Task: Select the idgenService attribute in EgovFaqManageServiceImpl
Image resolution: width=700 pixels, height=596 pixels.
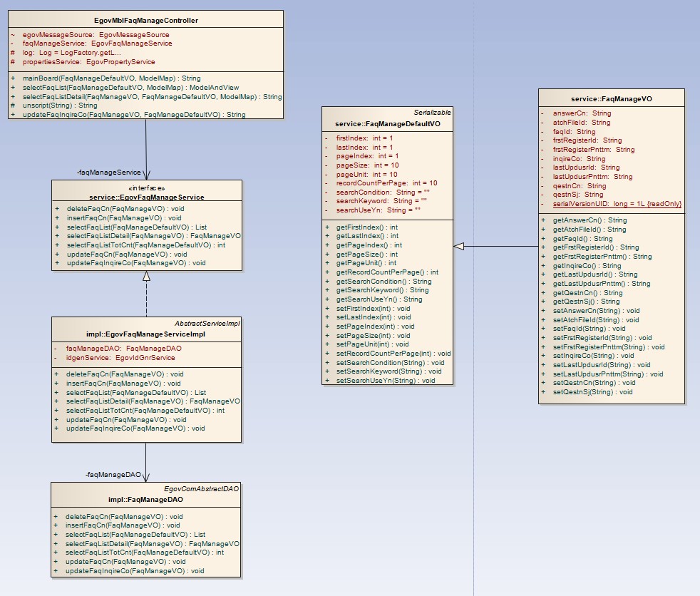Action: (120, 357)
